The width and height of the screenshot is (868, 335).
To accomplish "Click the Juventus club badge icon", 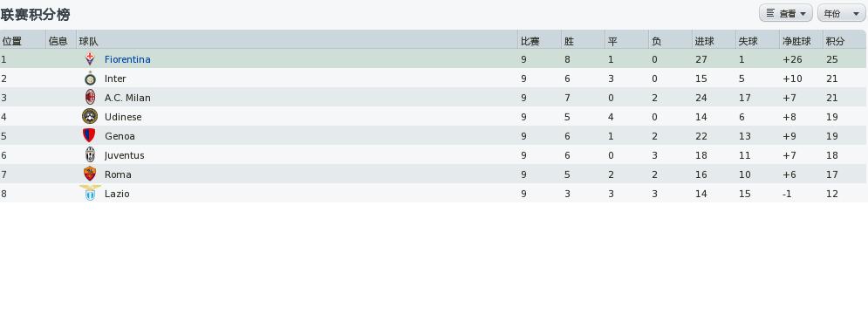I will [90, 155].
